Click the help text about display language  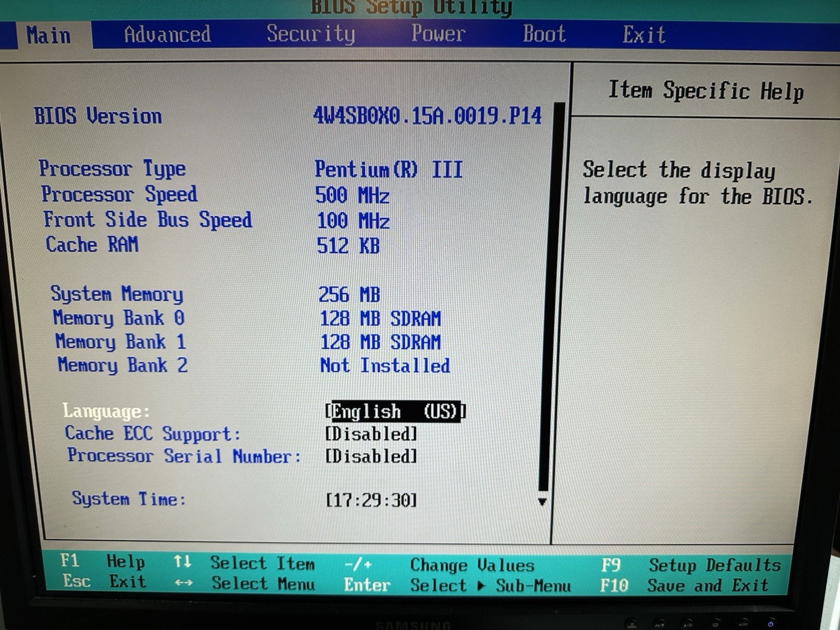[x=698, y=183]
